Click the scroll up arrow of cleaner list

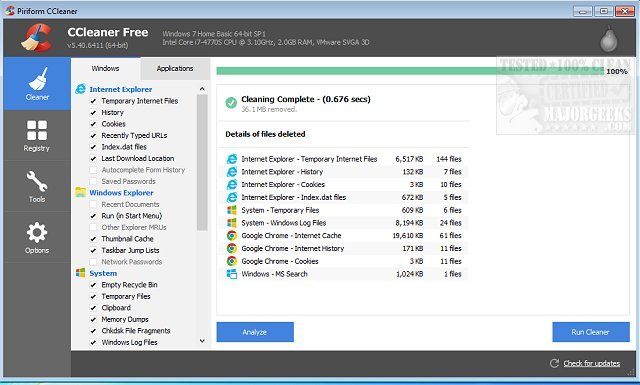coord(202,89)
